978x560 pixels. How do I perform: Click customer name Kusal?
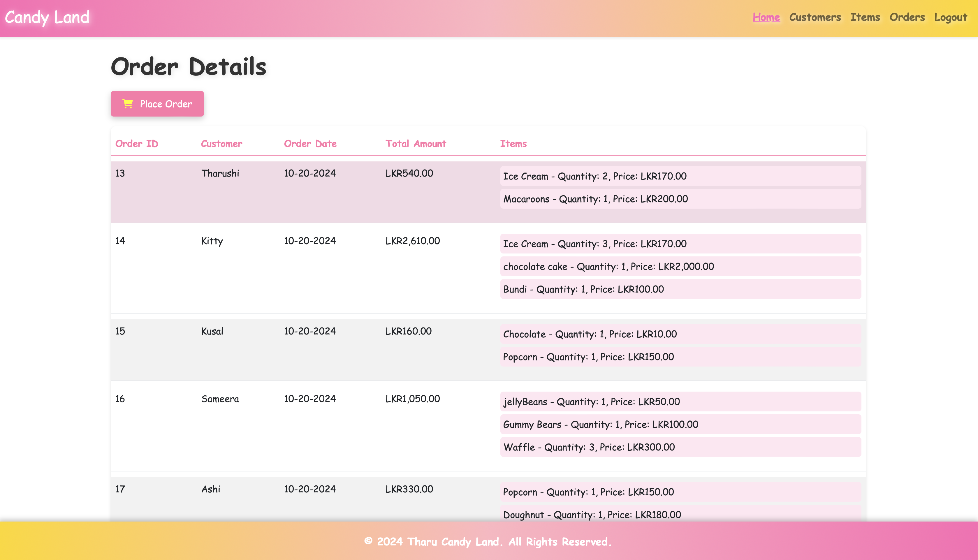(212, 331)
